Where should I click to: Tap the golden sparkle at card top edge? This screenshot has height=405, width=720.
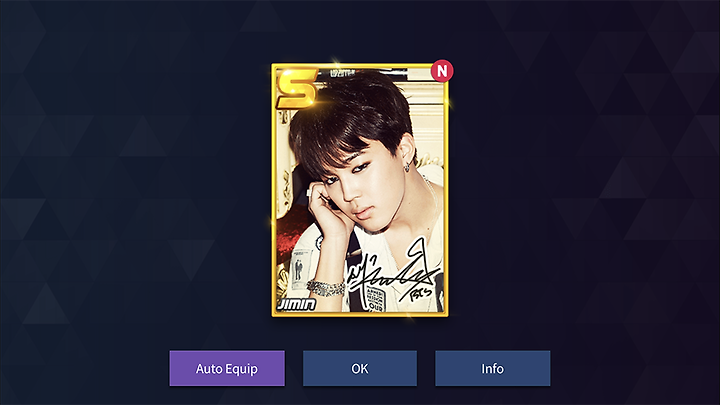336,63
